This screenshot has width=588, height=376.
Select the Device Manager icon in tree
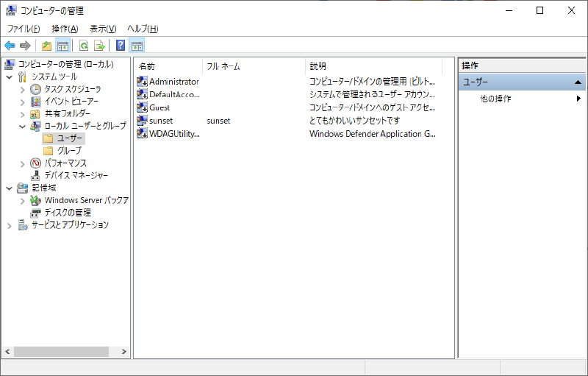[36, 175]
